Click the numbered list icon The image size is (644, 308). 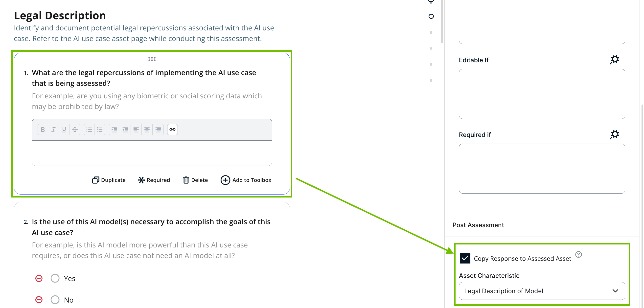[100, 129]
